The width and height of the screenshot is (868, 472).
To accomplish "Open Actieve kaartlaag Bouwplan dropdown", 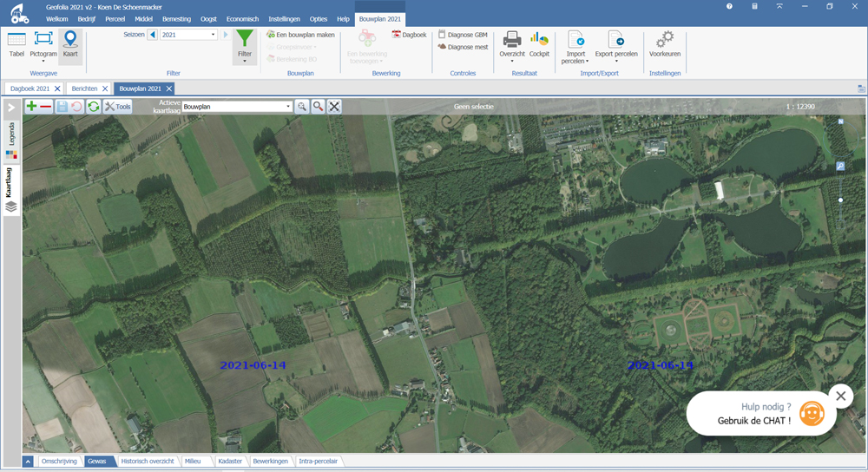I will coord(237,106).
